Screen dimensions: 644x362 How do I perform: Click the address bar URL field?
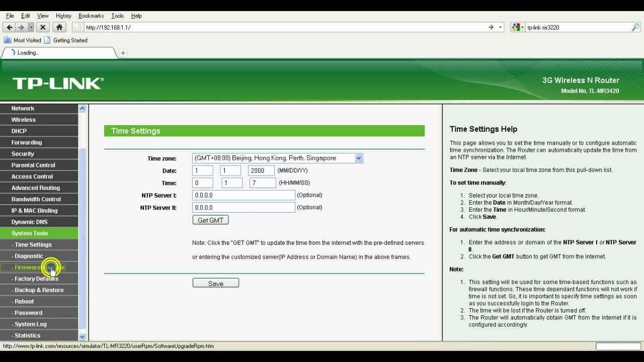(282, 27)
